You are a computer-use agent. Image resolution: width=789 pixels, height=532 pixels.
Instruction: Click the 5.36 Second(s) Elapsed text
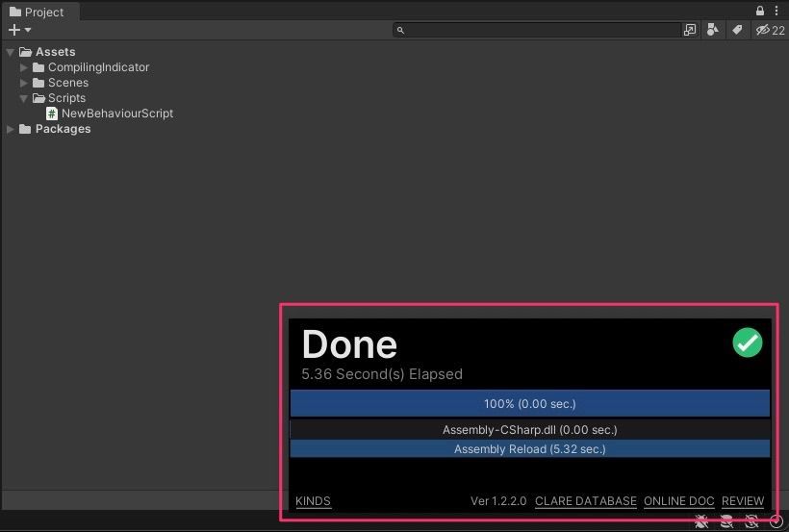pos(382,374)
